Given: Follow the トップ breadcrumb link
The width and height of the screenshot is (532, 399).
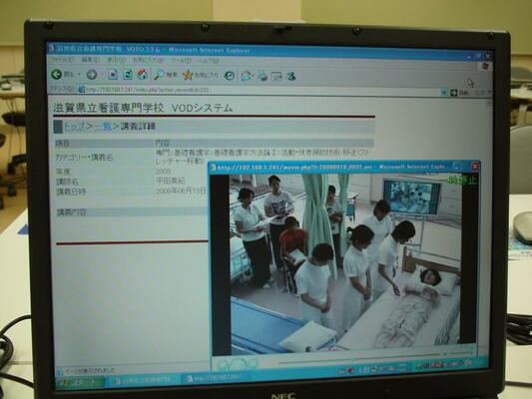Looking at the screenshot, I should tap(75, 126).
